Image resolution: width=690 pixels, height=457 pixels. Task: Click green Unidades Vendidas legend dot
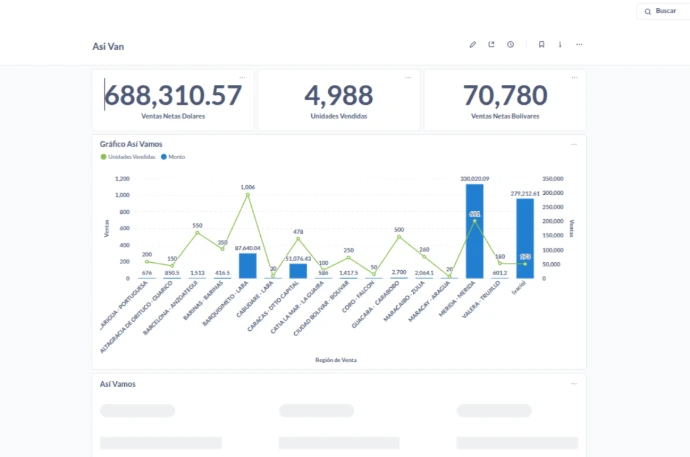(103, 157)
